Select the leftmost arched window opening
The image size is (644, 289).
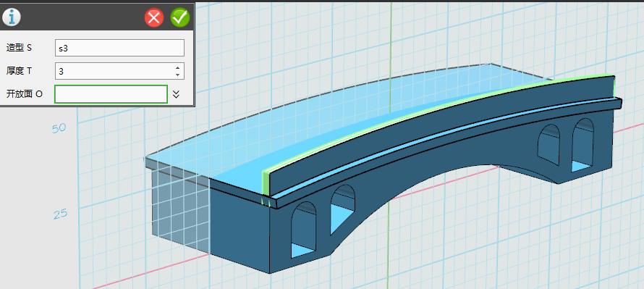(304, 230)
